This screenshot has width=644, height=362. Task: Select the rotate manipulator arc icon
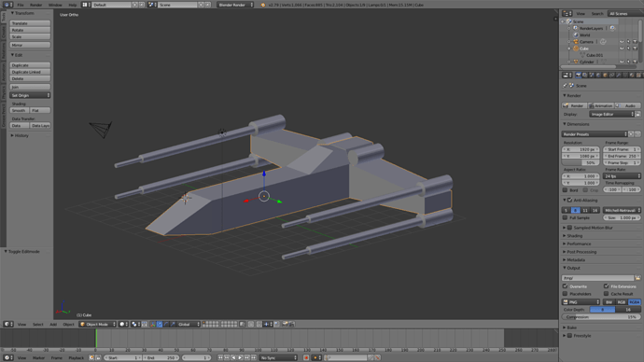pyautogui.click(x=166, y=325)
